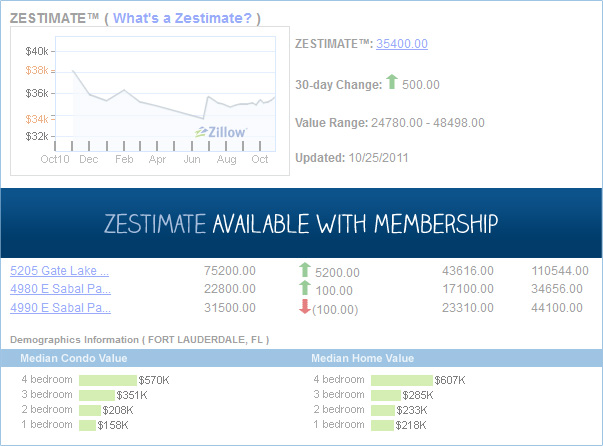Click the green up arrow beside 5200.00

pos(305,270)
